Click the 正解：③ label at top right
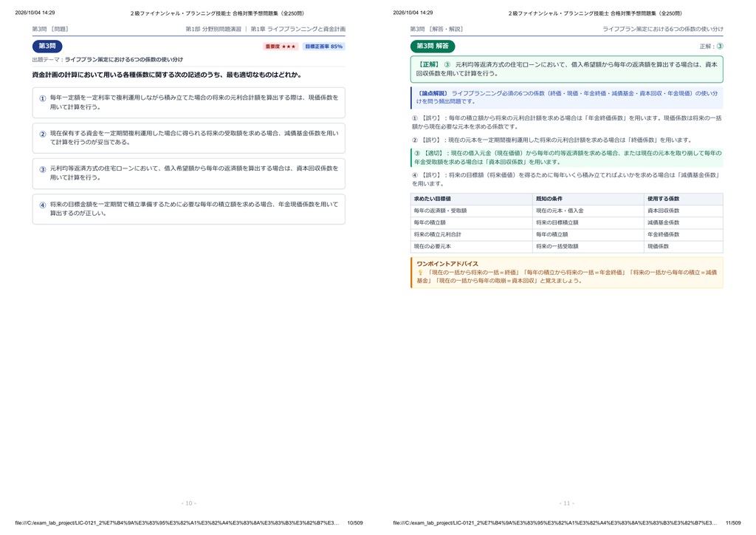The image size is (756, 535). 711,47
